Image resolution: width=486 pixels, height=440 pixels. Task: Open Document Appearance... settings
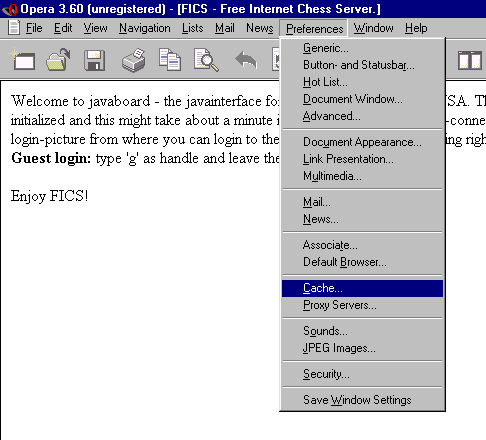[x=362, y=142]
